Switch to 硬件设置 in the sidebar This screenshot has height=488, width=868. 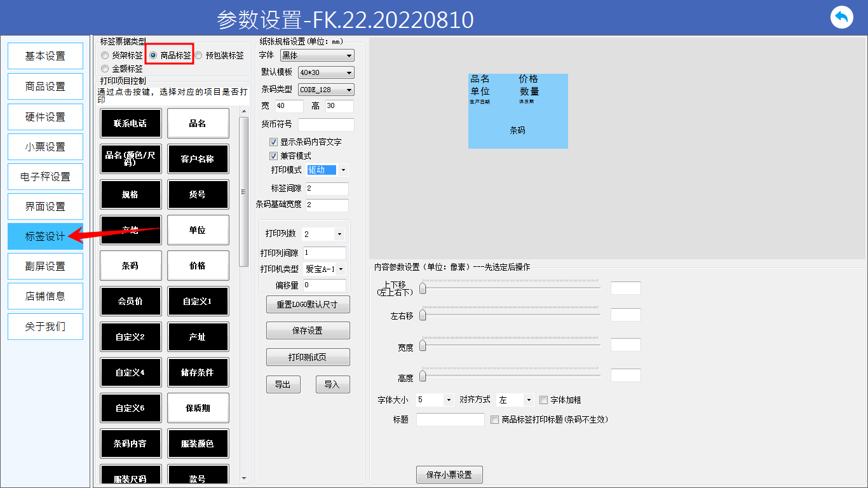coord(45,117)
